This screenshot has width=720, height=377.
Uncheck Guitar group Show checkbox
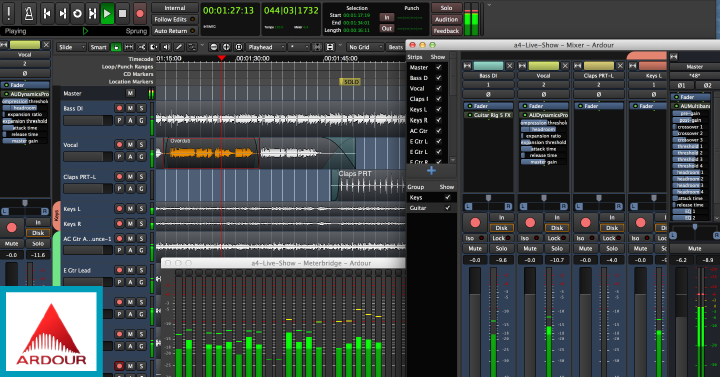pos(447,208)
